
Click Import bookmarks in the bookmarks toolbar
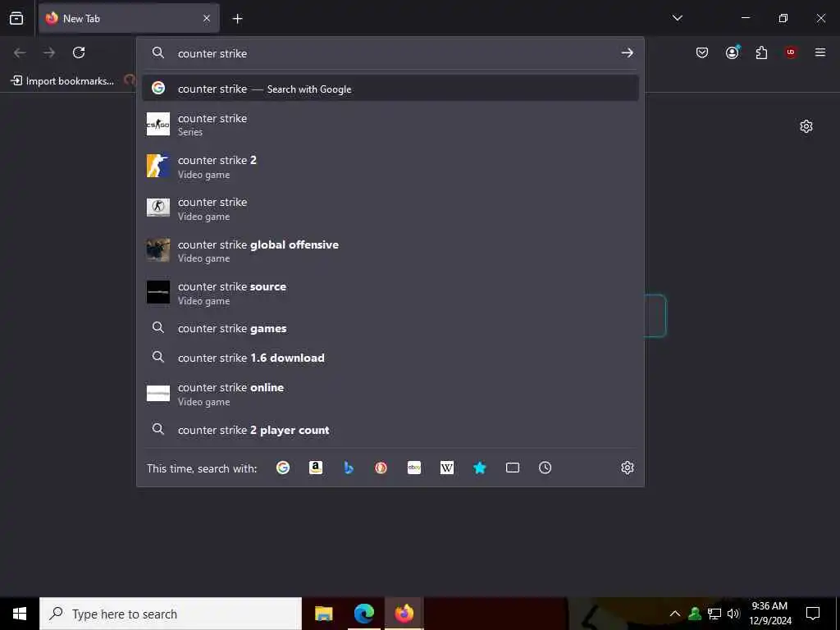[62, 81]
